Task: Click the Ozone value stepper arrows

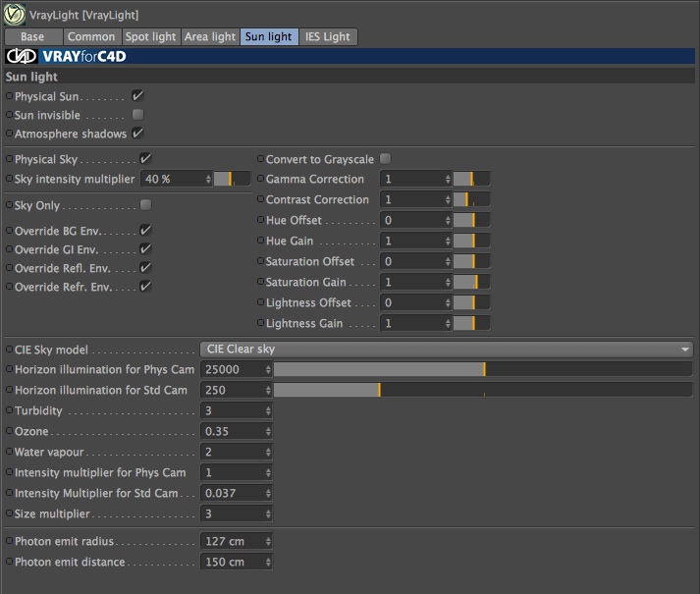Action: pos(268,431)
